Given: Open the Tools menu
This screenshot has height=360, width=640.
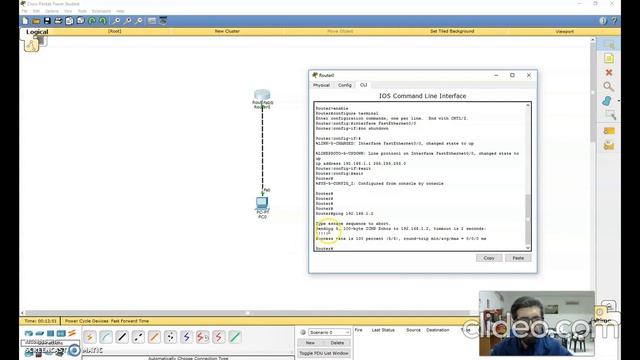Looking at the screenshot, I should click(x=82, y=11).
